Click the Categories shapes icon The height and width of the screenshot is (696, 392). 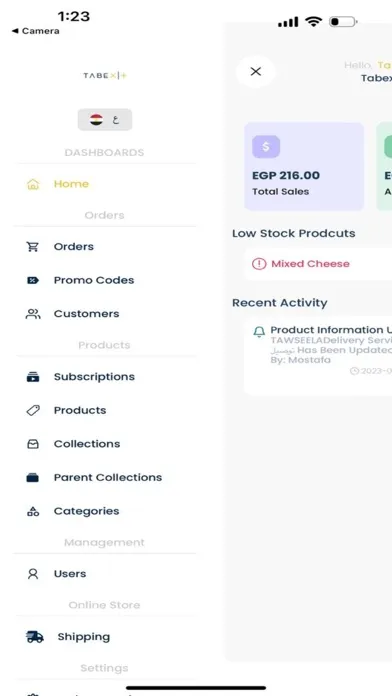[33, 511]
